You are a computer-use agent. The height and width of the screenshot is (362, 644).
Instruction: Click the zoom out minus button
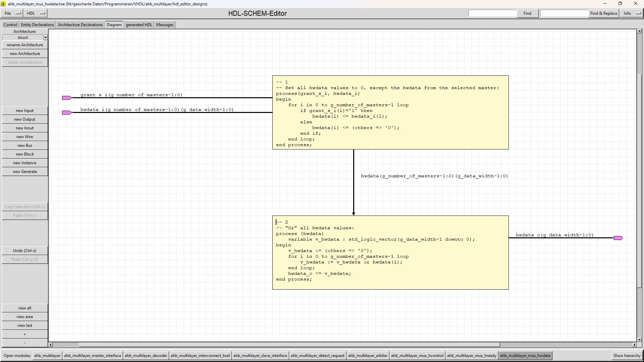point(24,343)
